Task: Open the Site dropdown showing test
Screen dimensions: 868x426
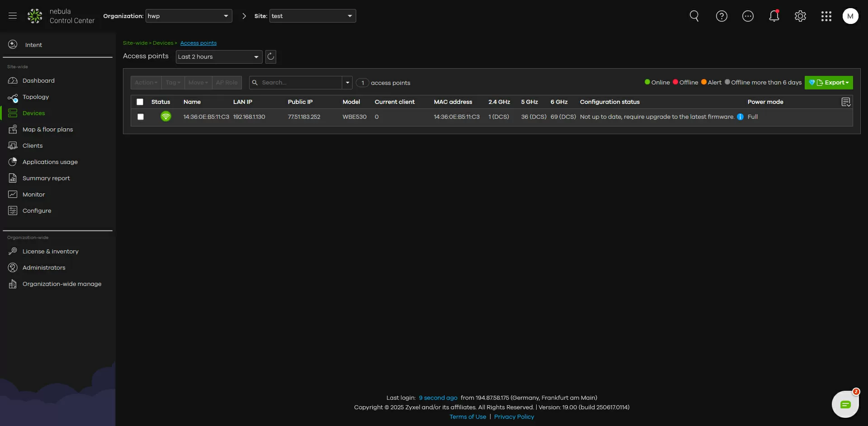Action: click(x=312, y=16)
